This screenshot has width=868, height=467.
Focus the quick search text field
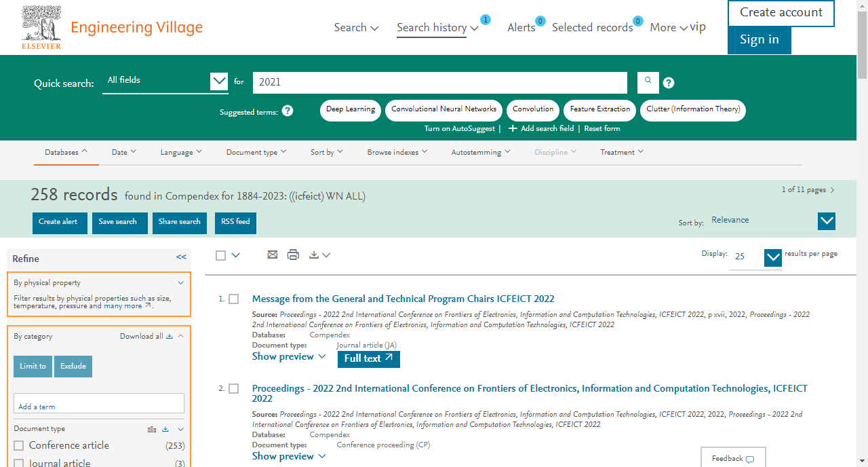[x=440, y=83]
